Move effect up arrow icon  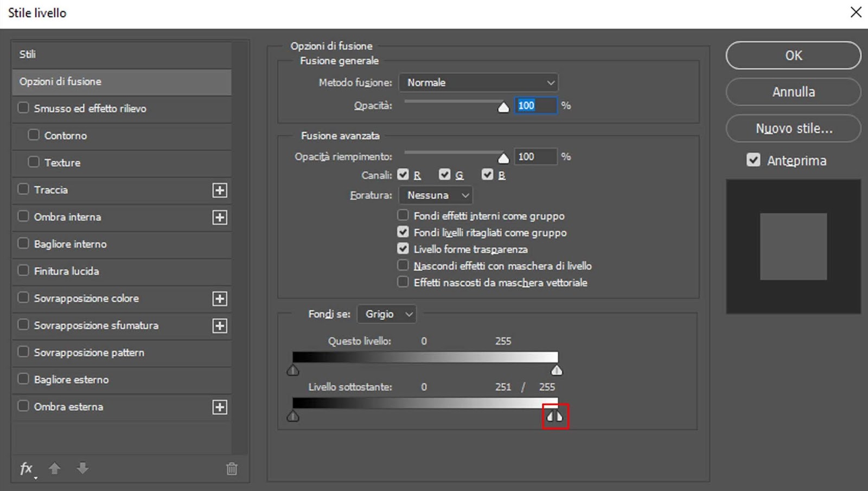pyautogui.click(x=54, y=468)
